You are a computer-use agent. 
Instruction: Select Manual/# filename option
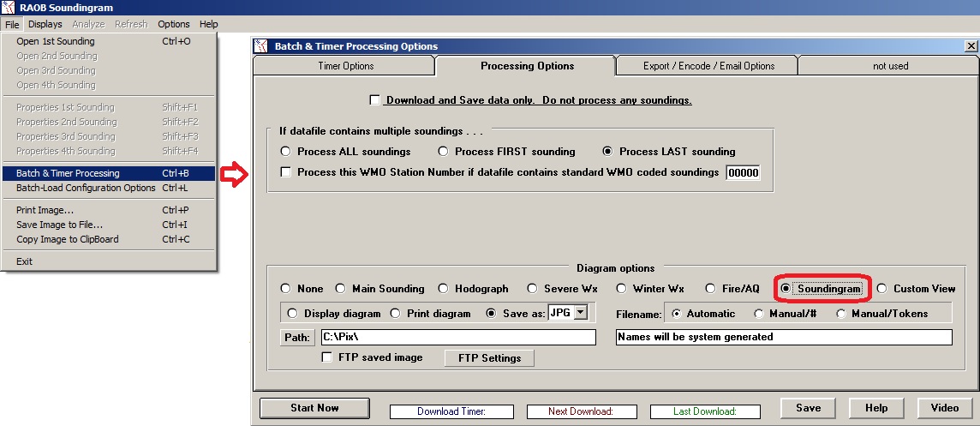point(759,314)
